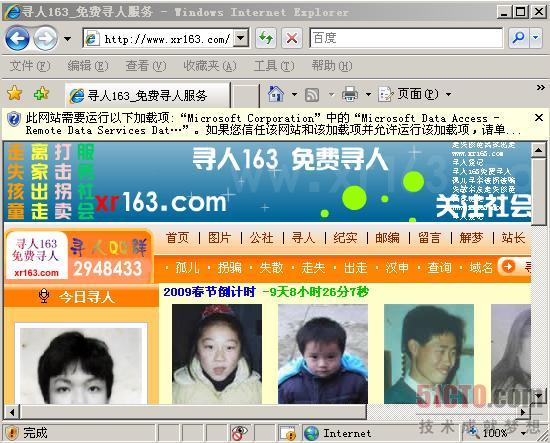Image resolution: width=550 pixels, height=443 pixels.
Task: Expand the Print dropdown arrow
Action: point(368,94)
